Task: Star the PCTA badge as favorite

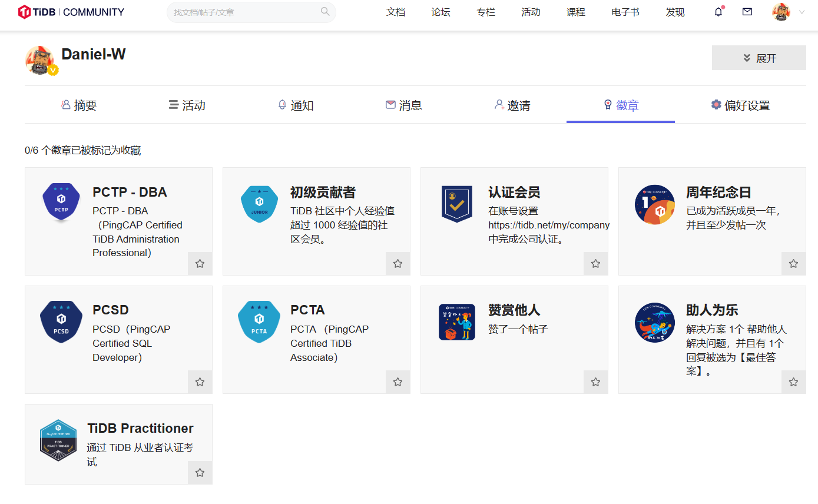Action: click(x=398, y=382)
